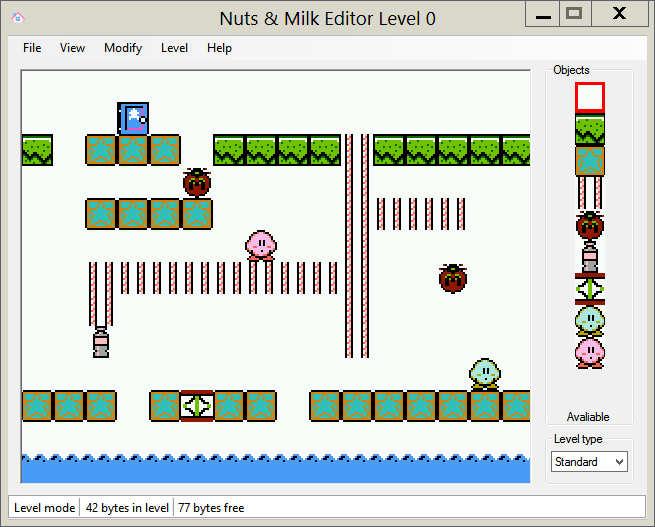
Task: Choose the milk bottle item in Objects palette
Action: pyautogui.click(x=589, y=257)
